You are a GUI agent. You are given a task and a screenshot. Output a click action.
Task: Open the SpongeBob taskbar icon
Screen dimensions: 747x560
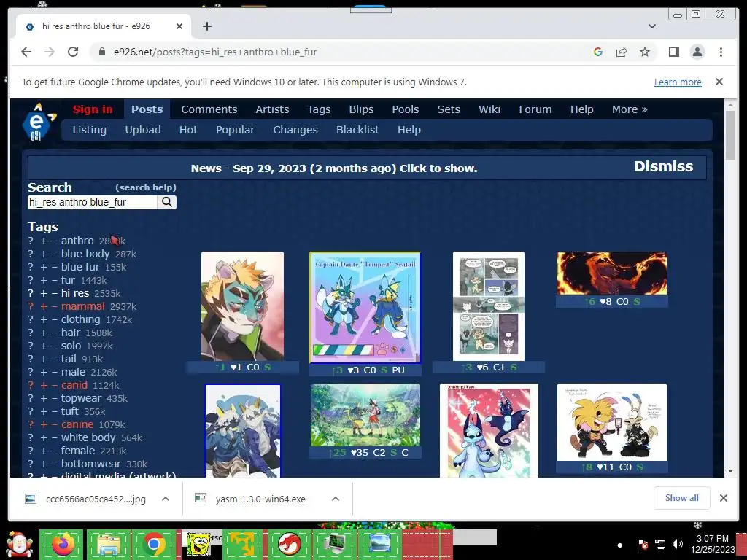tap(199, 544)
